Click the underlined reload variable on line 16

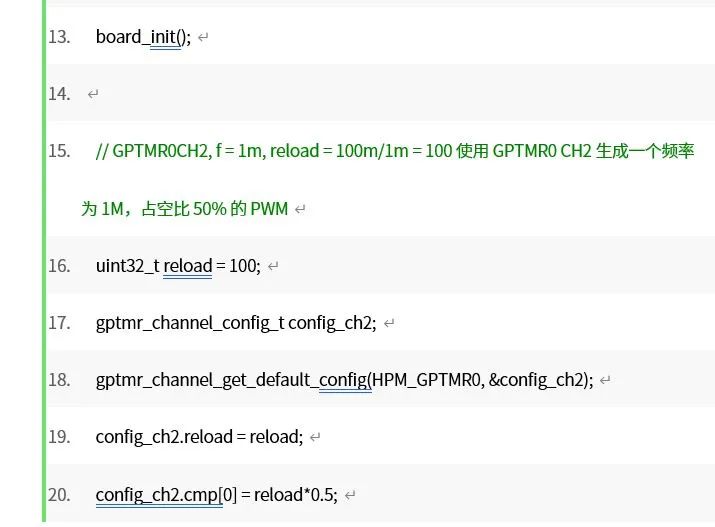tap(188, 266)
